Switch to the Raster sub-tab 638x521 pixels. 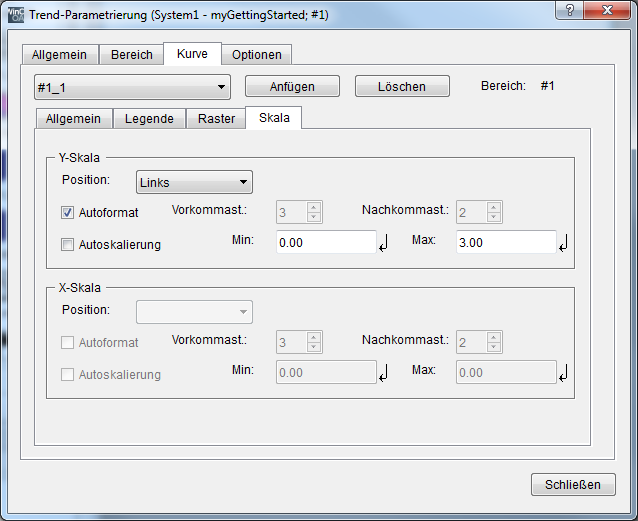216,118
